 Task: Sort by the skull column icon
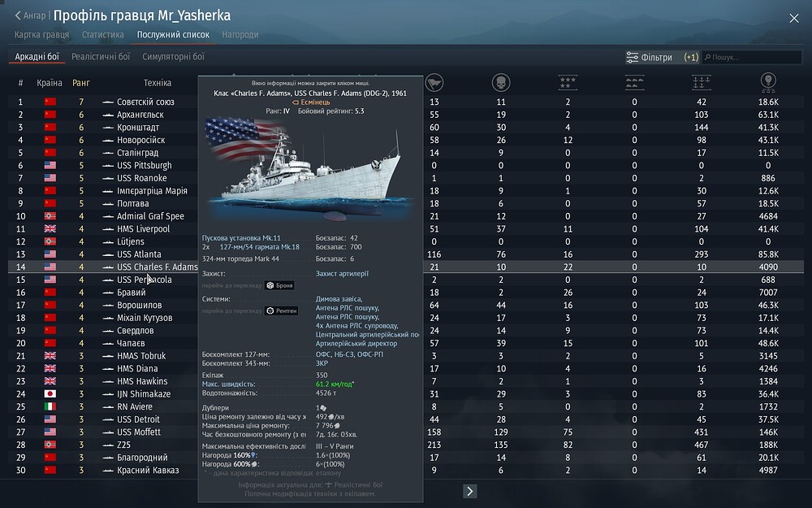501,82
